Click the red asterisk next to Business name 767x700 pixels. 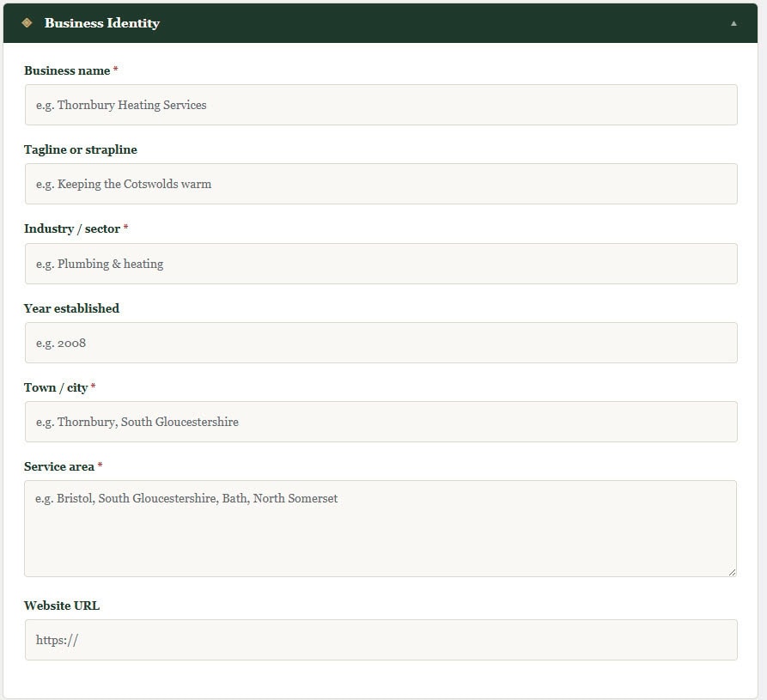click(116, 70)
